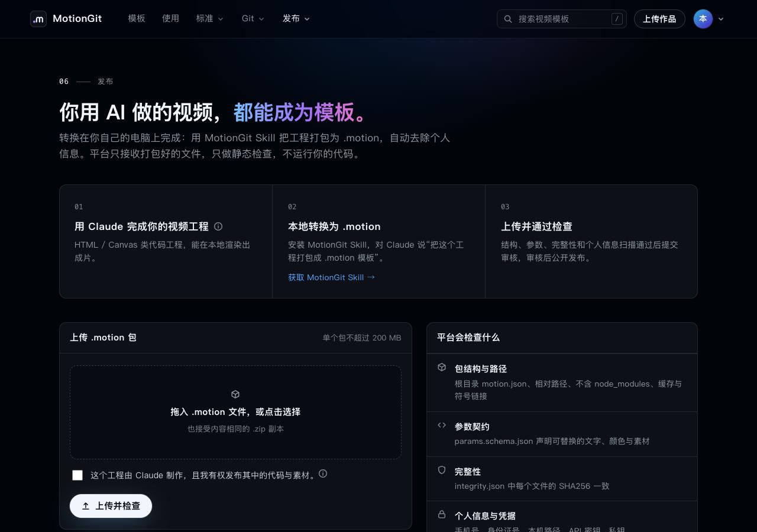Image resolution: width=757 pixels, height=532 pixels.
Task: Click info icon next to the Claude declaration
Action: pos(323,473)
